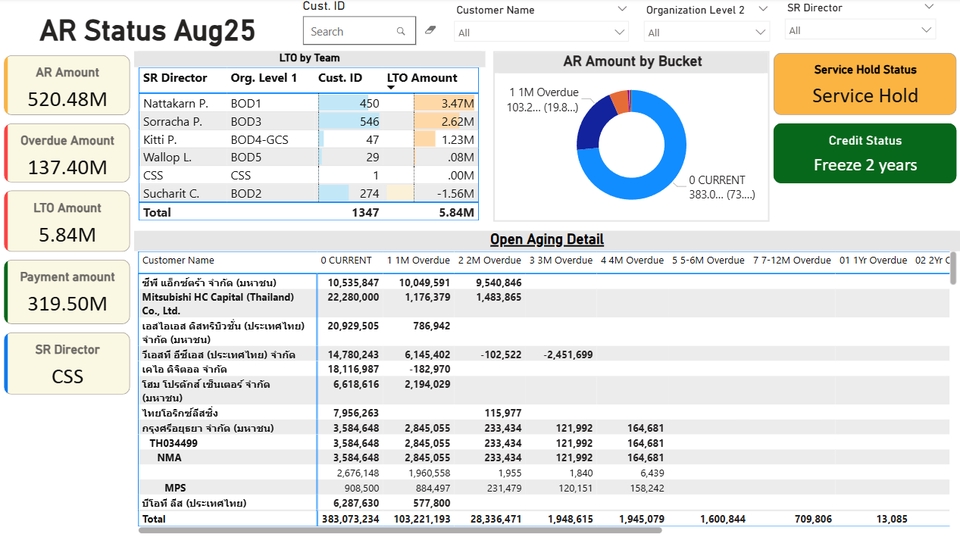Sort by the Cust. ID column header
The image size is (960, 537).
(x=340, y=78)
